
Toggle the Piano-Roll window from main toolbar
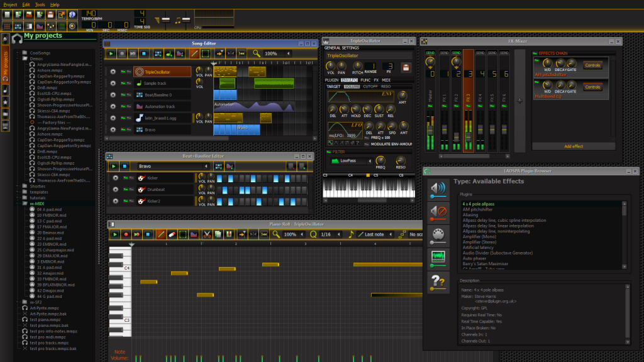29,26
